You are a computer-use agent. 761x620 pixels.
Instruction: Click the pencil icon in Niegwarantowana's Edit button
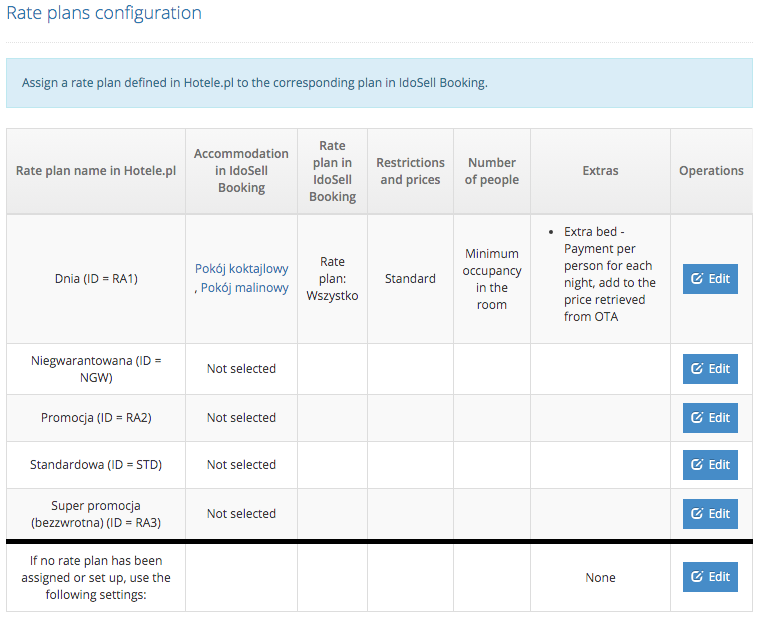(x=697, y=368)
